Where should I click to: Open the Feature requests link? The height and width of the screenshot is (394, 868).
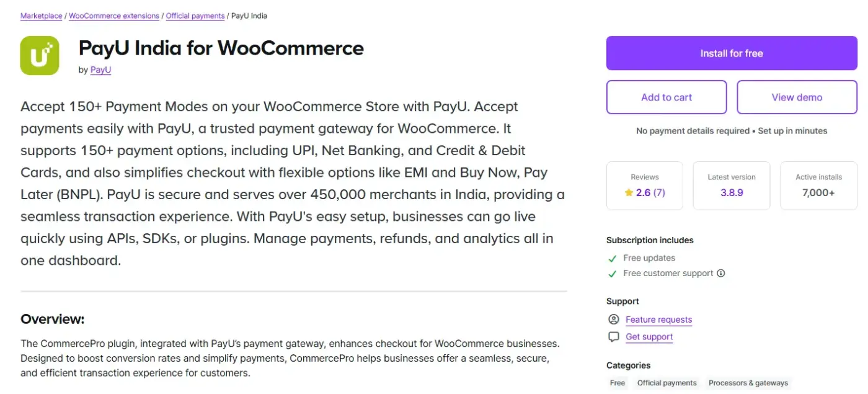pos(658,320)
